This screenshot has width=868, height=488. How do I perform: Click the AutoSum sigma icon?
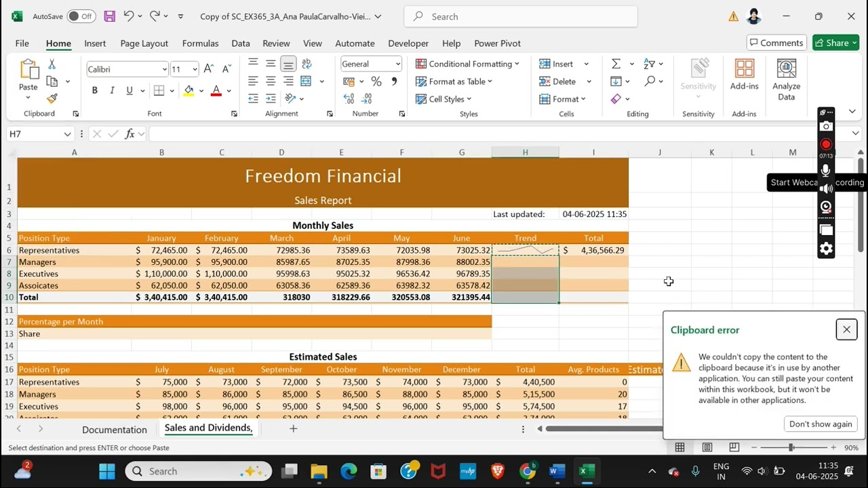coord(616,64)
